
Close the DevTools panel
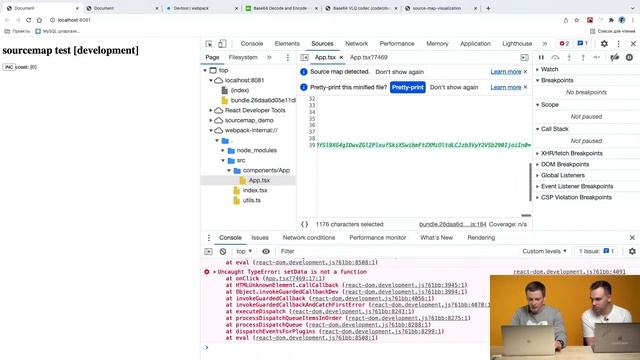[x=633, y=44]
